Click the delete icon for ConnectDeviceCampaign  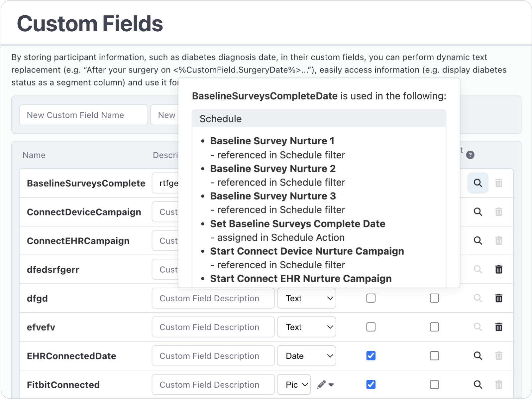pyautogui.click(x=499, y=212)
